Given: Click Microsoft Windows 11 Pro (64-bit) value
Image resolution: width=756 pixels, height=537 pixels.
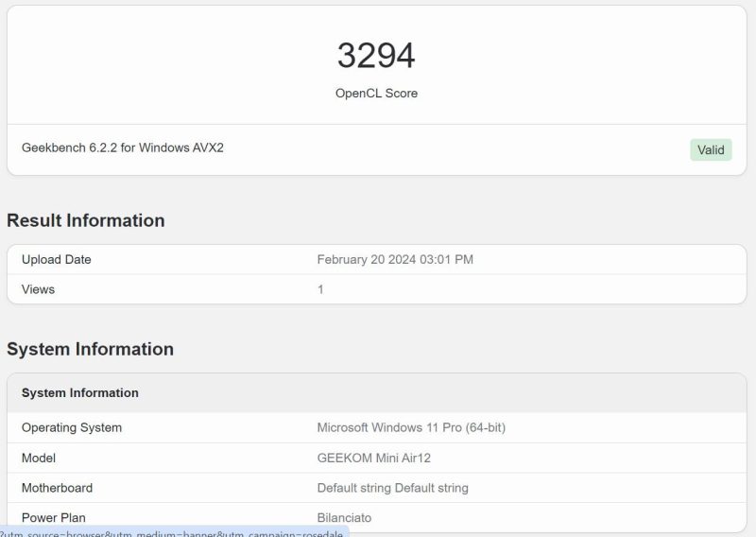Looking at the screenshot, I should [x=411, y=427].
